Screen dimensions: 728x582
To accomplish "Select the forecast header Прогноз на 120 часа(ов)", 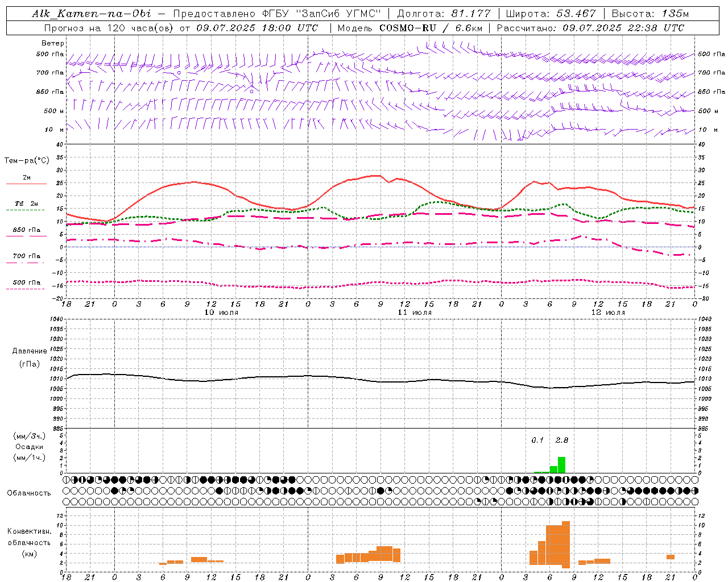I will (109, 28).
